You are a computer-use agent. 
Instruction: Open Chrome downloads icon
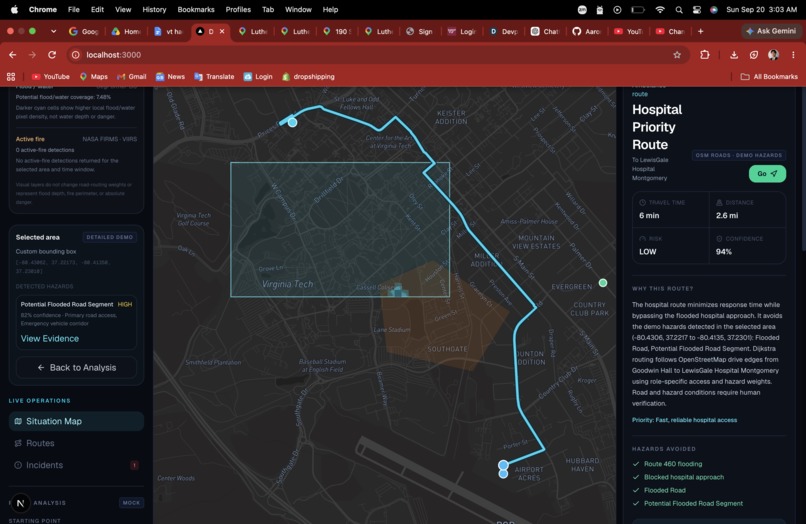734,55
